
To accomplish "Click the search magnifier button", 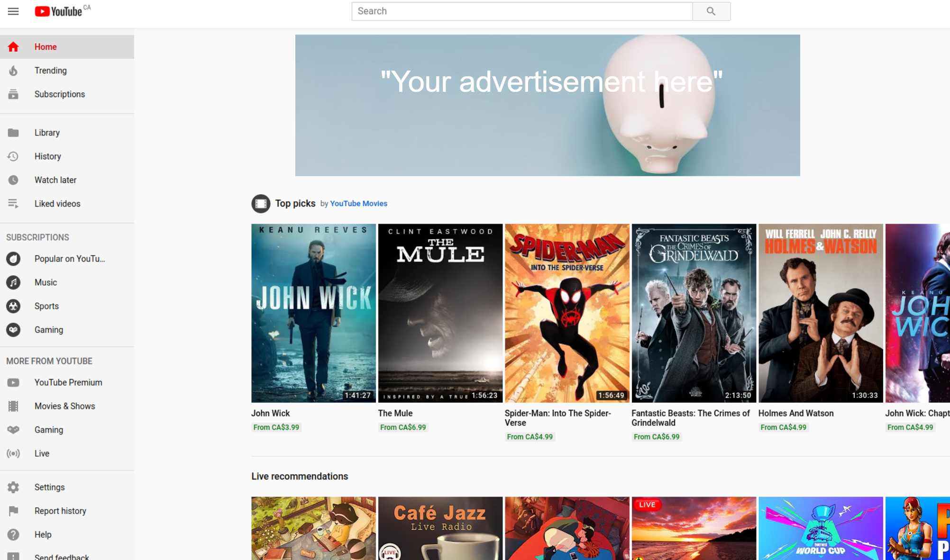I will 711,11.
